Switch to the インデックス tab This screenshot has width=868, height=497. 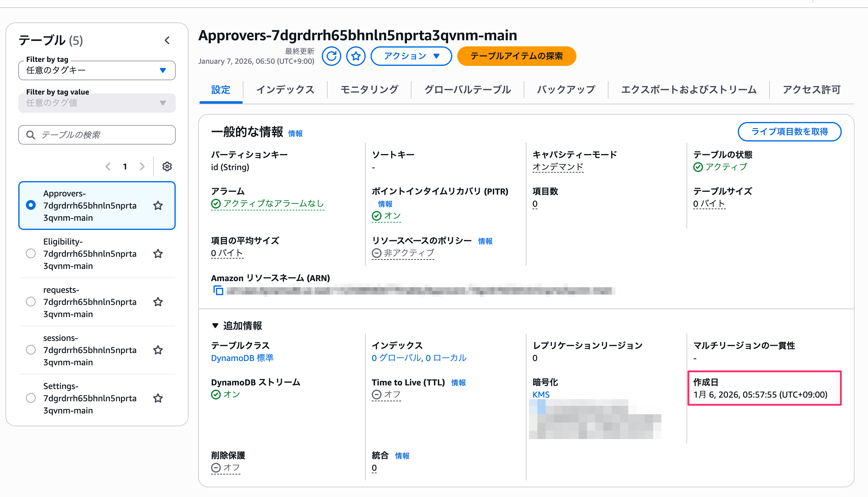[285, 90]
